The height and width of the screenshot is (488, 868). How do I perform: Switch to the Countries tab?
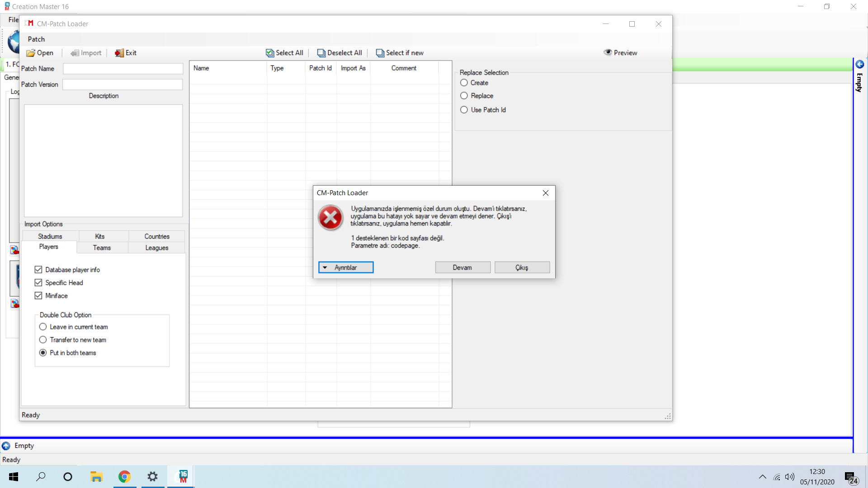[157, 236]
